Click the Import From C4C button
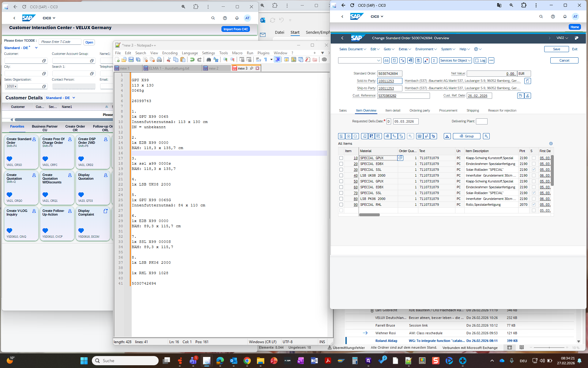The height and width of the screenshot is (368, 588). click(x=236, y=29)
